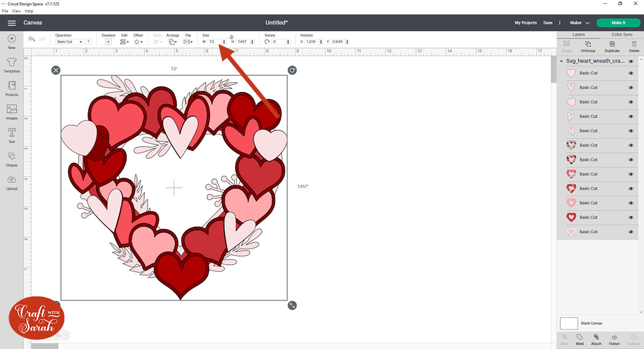The width and height of the screenshot is (644, 349).
Task: Toggle visibility of the bottom Basic Cut layer
Action: point(632,231)
